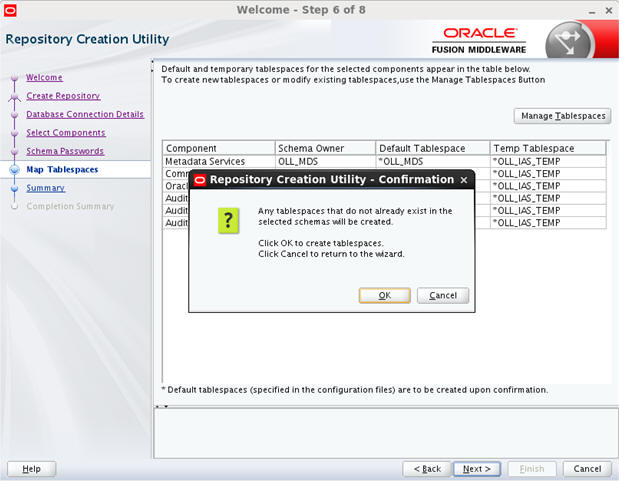
Task: Click the Oracle icon in main window title bar
Action: (10, 10)
